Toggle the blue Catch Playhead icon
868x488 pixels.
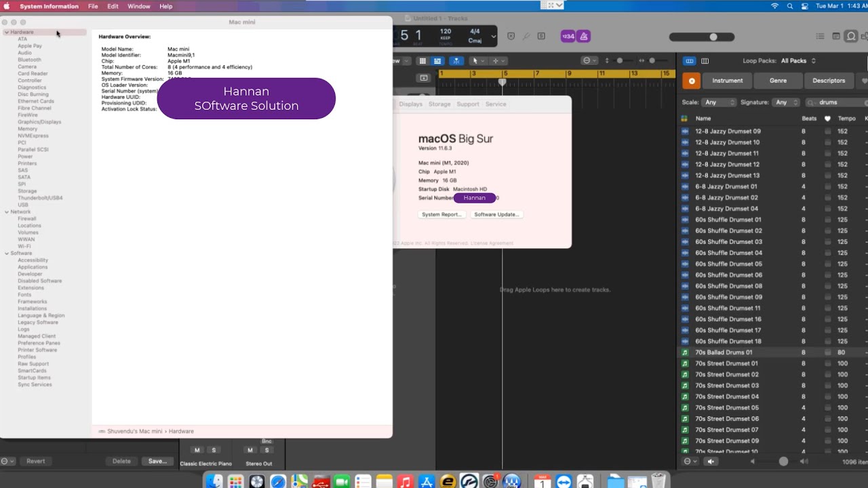click(456, 61)
